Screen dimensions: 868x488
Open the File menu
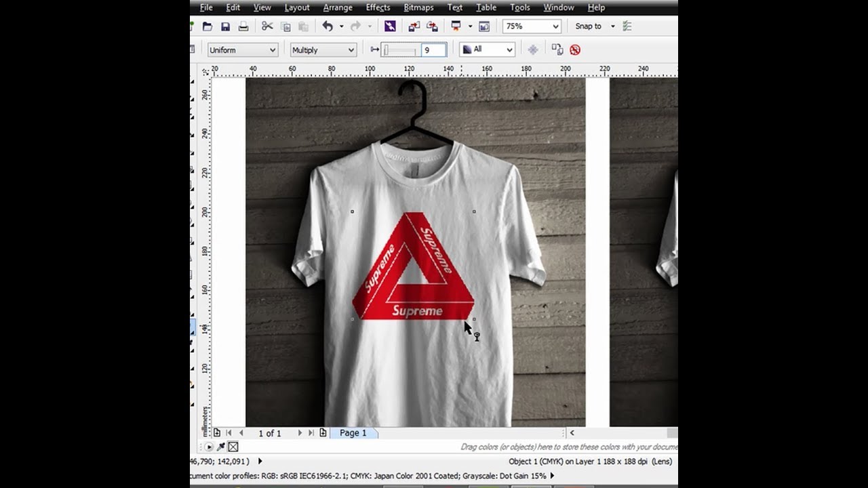[x=206, y=7]
